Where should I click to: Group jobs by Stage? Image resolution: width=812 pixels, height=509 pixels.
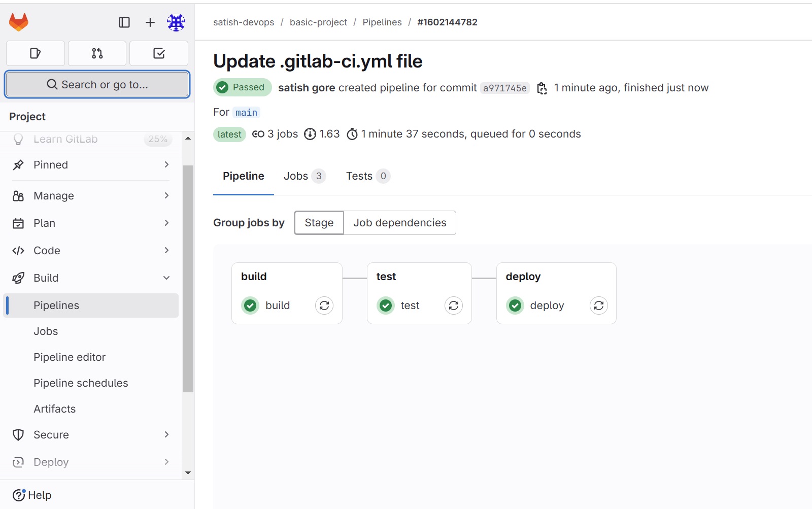pos(319,223)
